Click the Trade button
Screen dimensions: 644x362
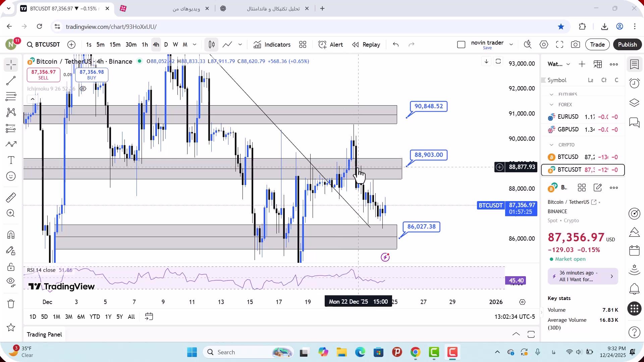click(597, 45)
